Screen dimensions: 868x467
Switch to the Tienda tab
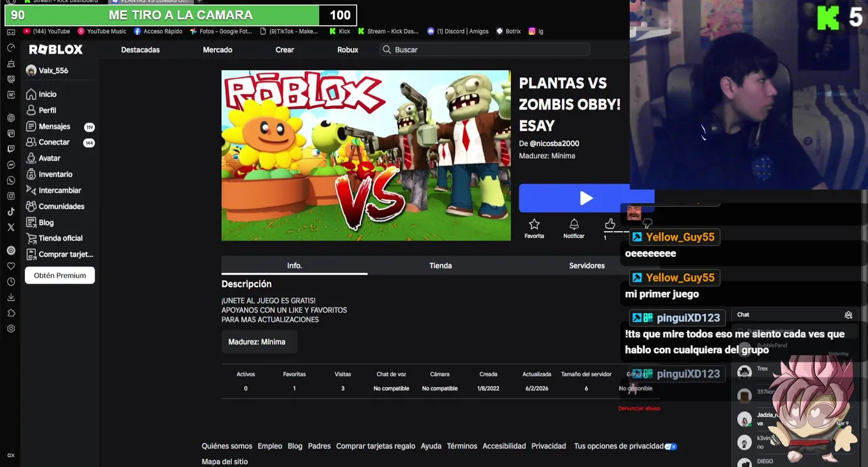coord(441,265)
